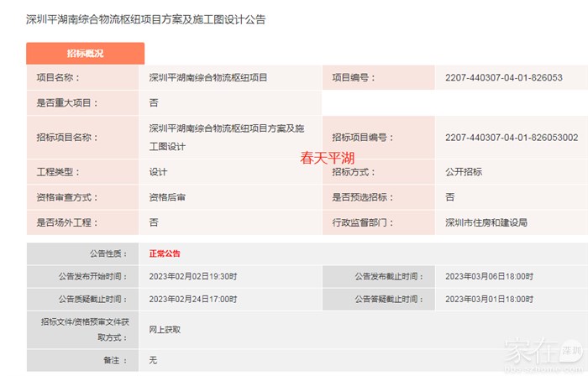Click the 资格后审 qualification review value
Viewport: 588px width, 376px height.
click(167, 197)
